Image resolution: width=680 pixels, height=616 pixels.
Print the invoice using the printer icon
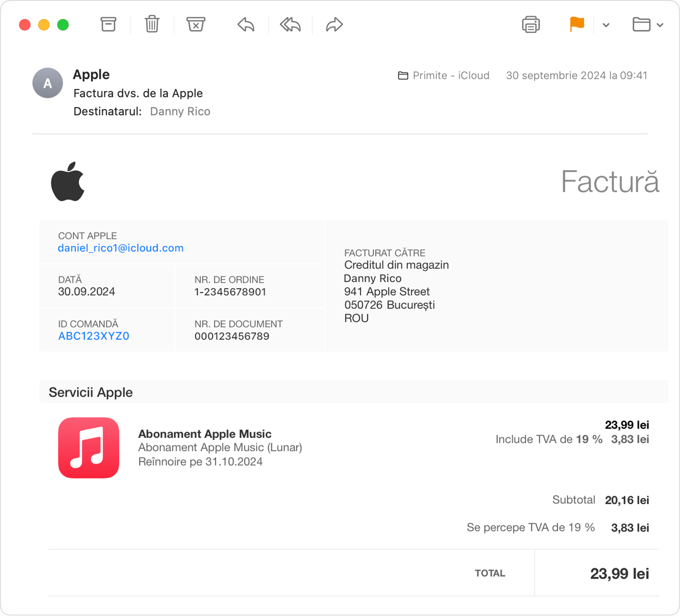click(531, 24)
